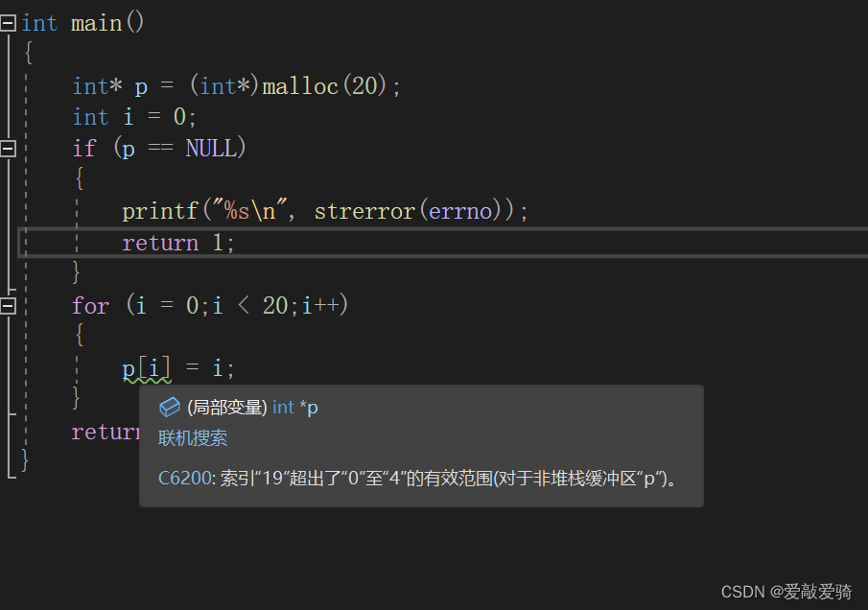Click the underlined p[i] expression
This screenshot has height=610, width=868.
[145, 367]
